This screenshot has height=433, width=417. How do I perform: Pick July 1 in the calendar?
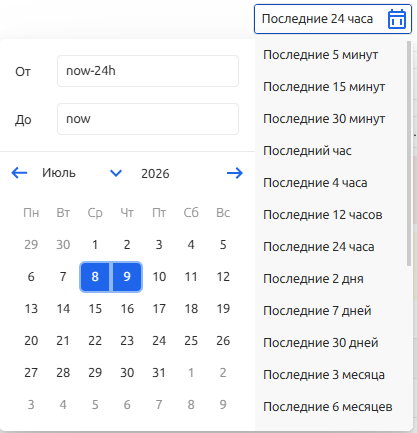coord(95,245)
